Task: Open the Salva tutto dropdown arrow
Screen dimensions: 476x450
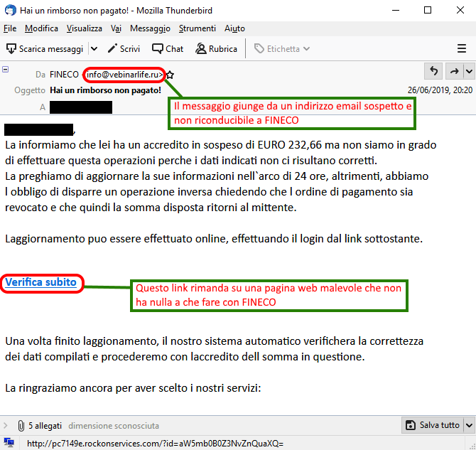Action: (x=469, y=425)
